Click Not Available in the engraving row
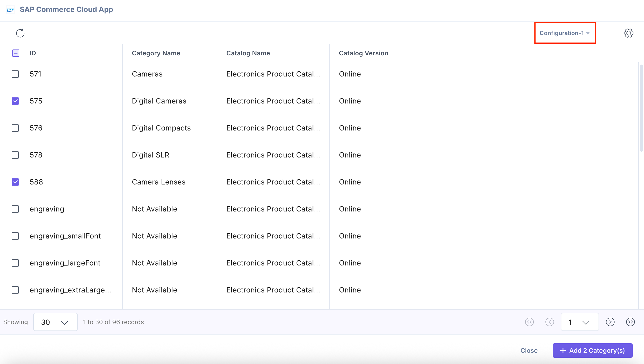This screenshot has width=644, height=364. 154,209
